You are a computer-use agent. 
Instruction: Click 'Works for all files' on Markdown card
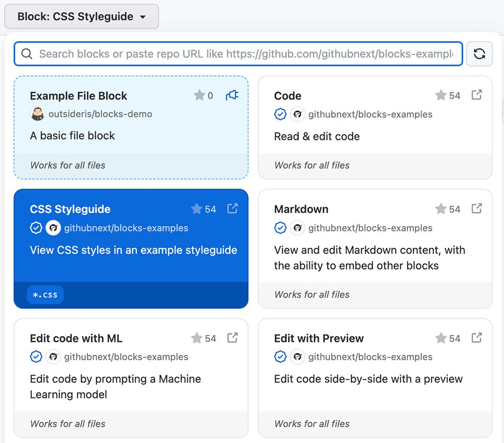(x=312, y=295)
